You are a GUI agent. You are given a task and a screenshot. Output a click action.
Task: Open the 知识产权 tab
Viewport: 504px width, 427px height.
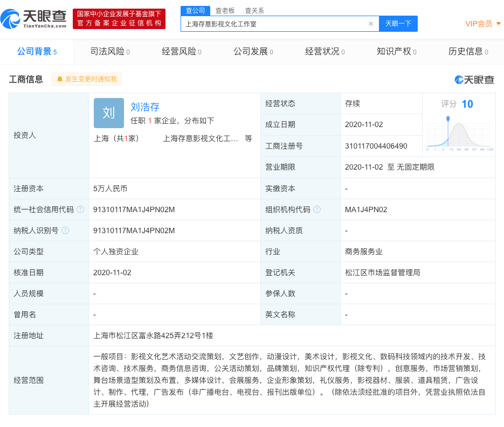(397, 52)
